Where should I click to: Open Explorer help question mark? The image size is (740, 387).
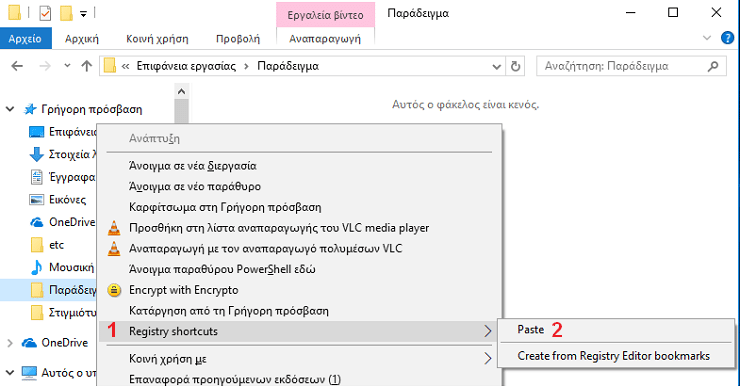[x=727, y=38]
